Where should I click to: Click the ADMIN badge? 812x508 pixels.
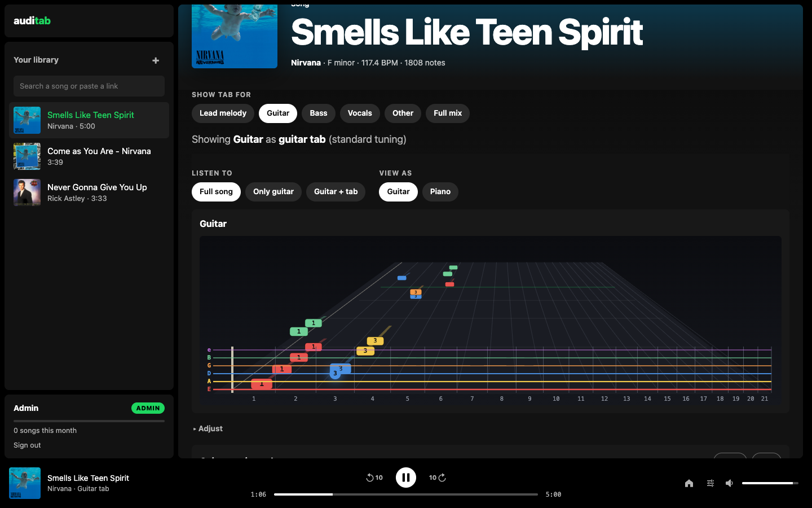[148, 408]
